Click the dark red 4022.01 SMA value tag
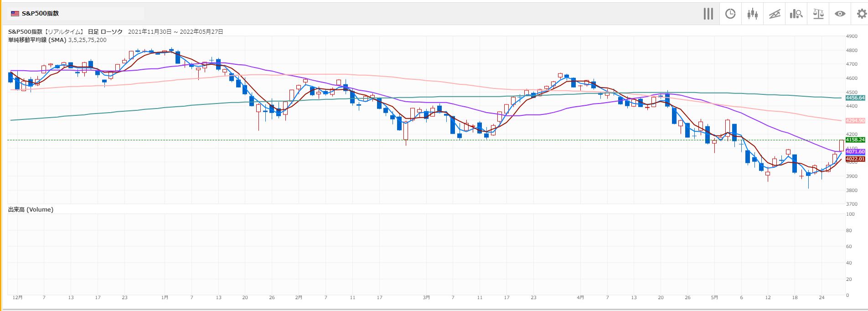This screenshot has height=311, width=868. click(855, 159)
